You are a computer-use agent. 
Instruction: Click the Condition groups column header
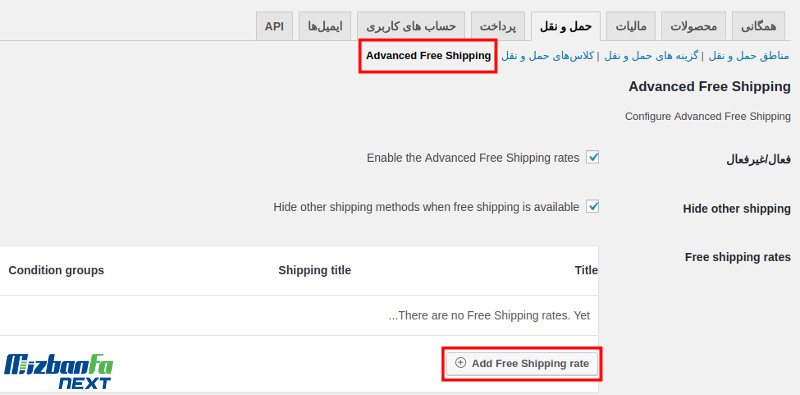pyautogui.click(x=56, y=270)
